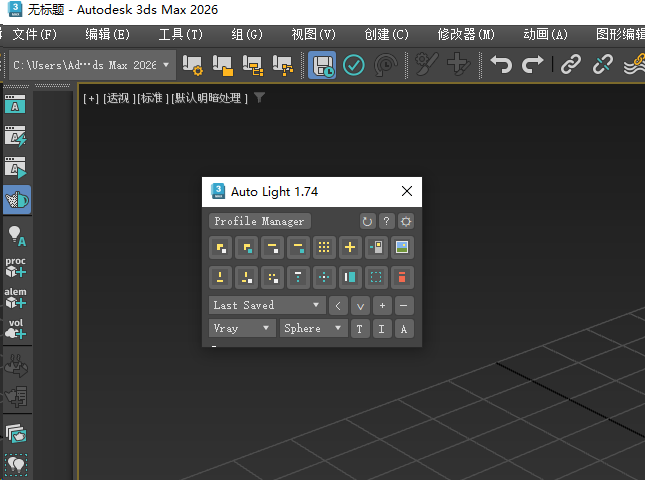Open the 动画(A) menu
The width and height of the screenshot is (645, 480).
coord(545,35)
